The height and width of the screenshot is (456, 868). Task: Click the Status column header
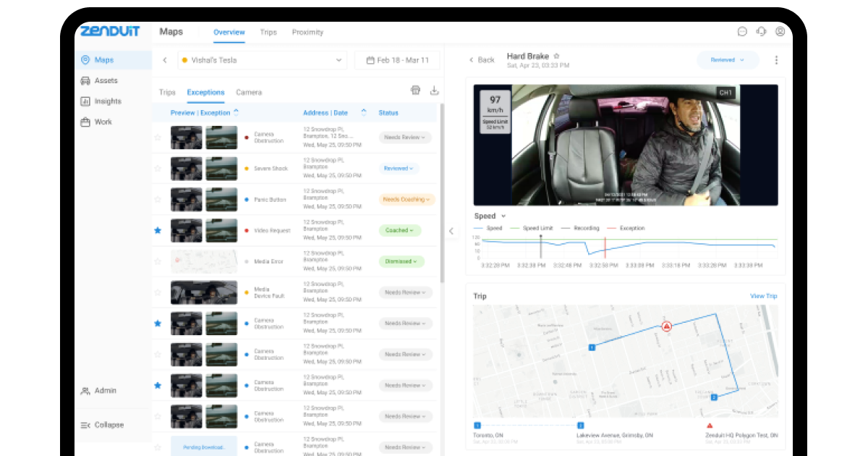[388, 112]
